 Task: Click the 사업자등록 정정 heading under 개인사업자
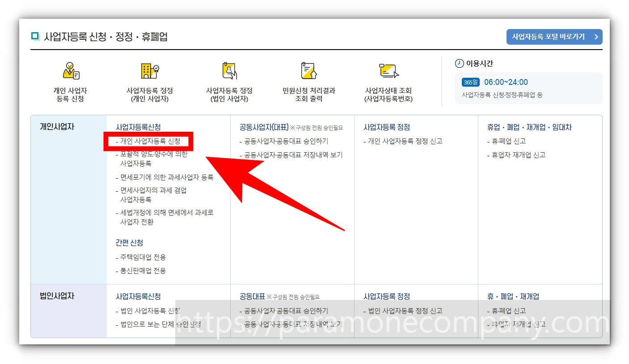[x=387, y=127]
